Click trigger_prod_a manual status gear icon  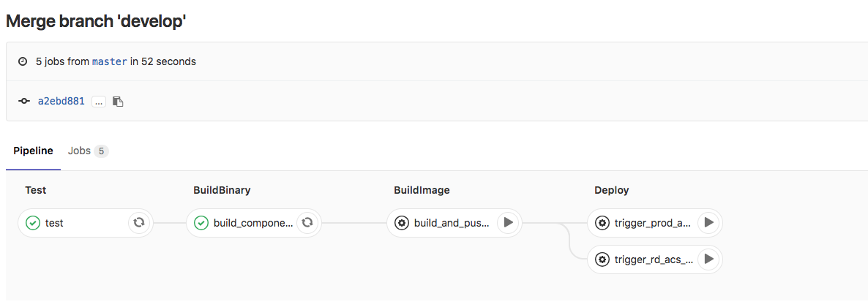602,223
